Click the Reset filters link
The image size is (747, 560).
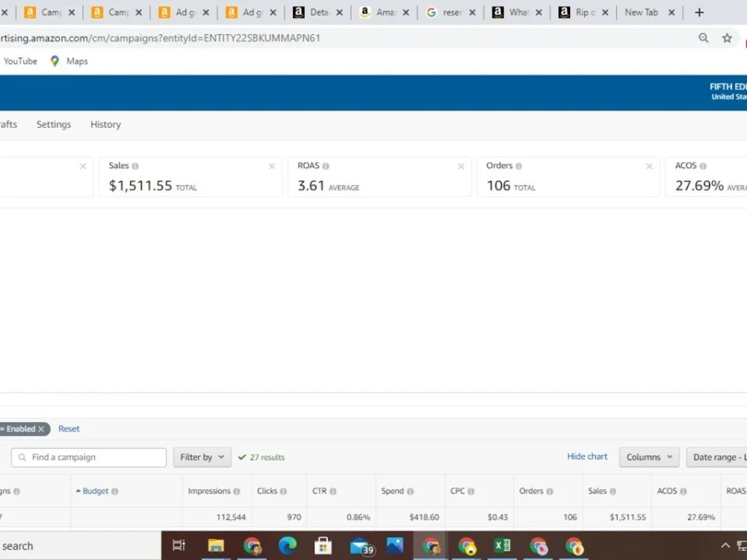coord(69,429)
